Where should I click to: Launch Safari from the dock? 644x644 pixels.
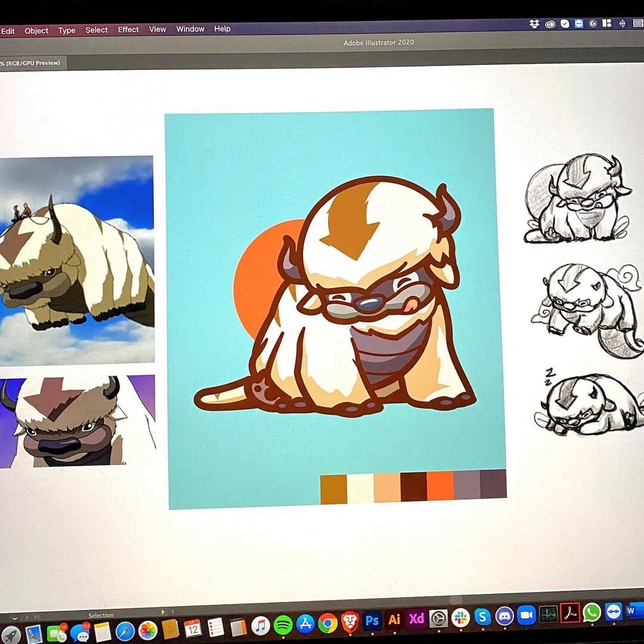(x=125, y=630)
